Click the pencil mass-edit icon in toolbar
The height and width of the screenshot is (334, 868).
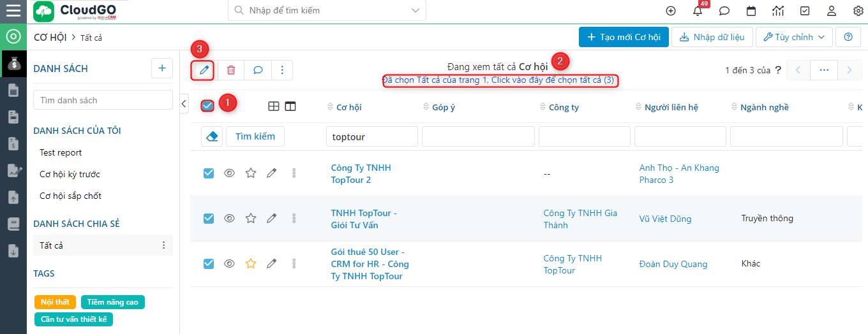pos(204,70)
